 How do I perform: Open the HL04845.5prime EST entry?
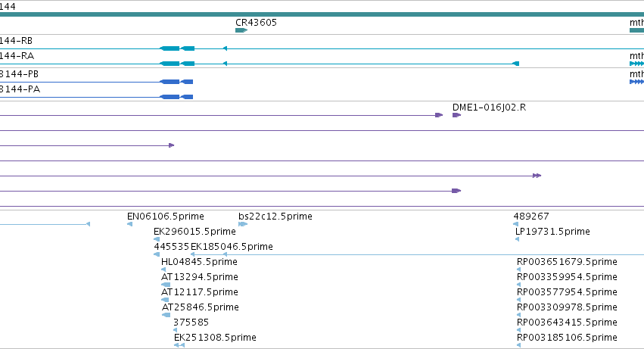click(x=199, y=262)
